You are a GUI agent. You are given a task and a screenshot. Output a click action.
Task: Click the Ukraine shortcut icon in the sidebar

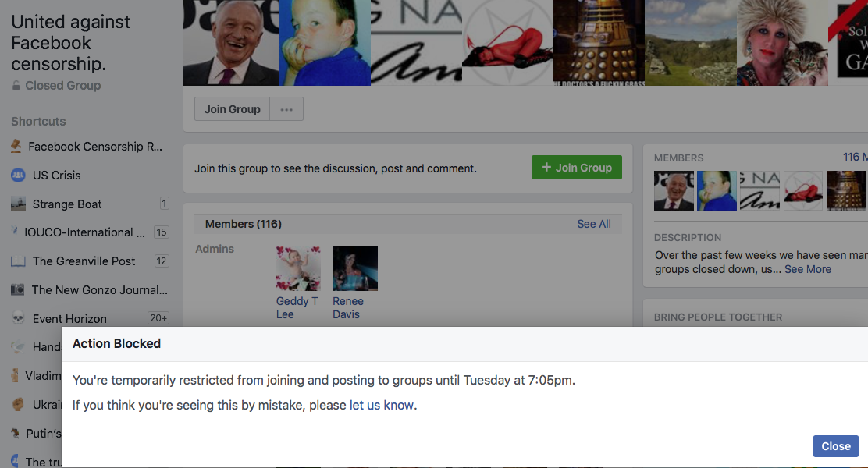(x=19, y=404)
